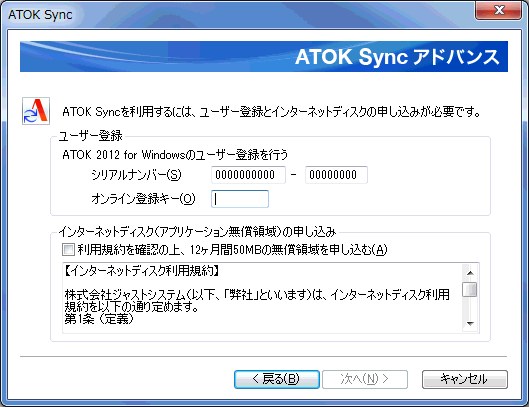
Task: Cancel setup with キャンセル button
Action: (465, 379)
